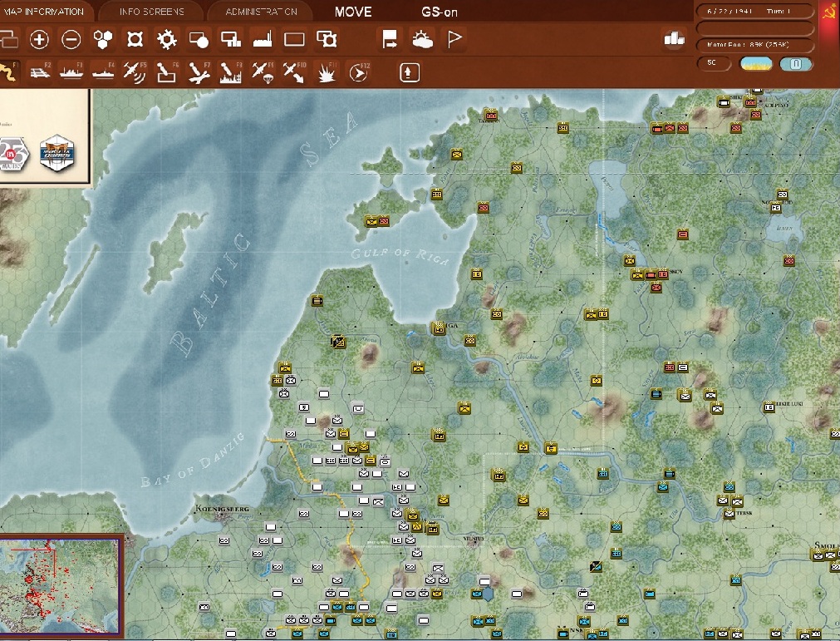Click the boxed up-arrow icon
This screenshot has width=840, height=641.
[410, 72]
